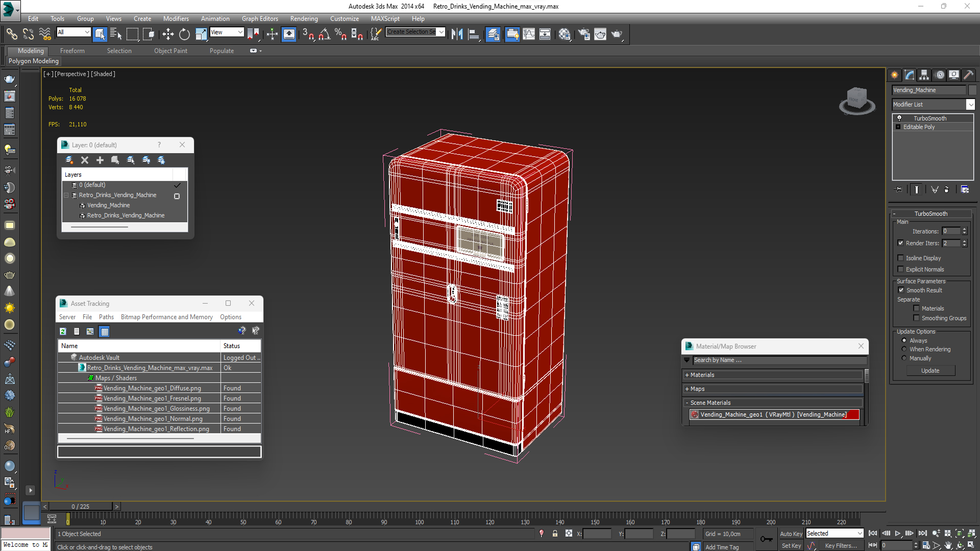
Task: Toggle selection lock padlock icon
Action: point(555,534)
